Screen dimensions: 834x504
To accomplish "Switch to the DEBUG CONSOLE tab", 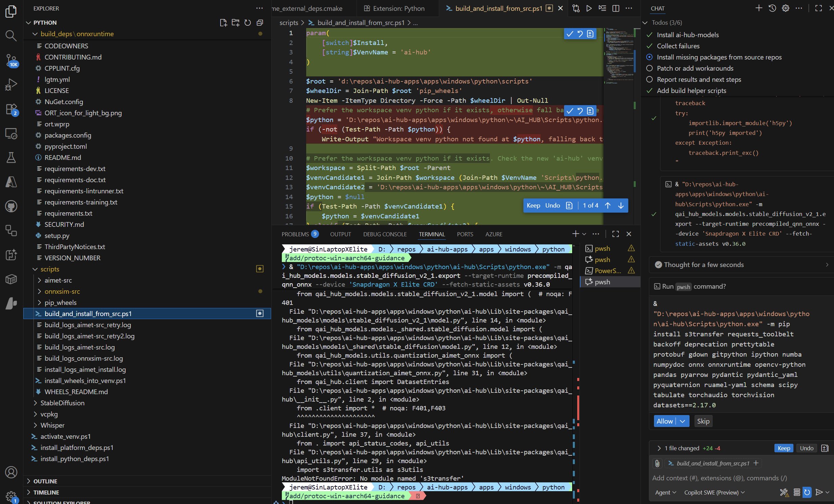I will (x=385, y=234).
